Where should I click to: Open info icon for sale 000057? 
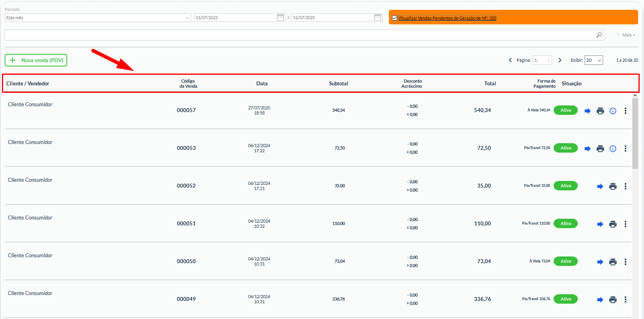(x=613, y=111)
